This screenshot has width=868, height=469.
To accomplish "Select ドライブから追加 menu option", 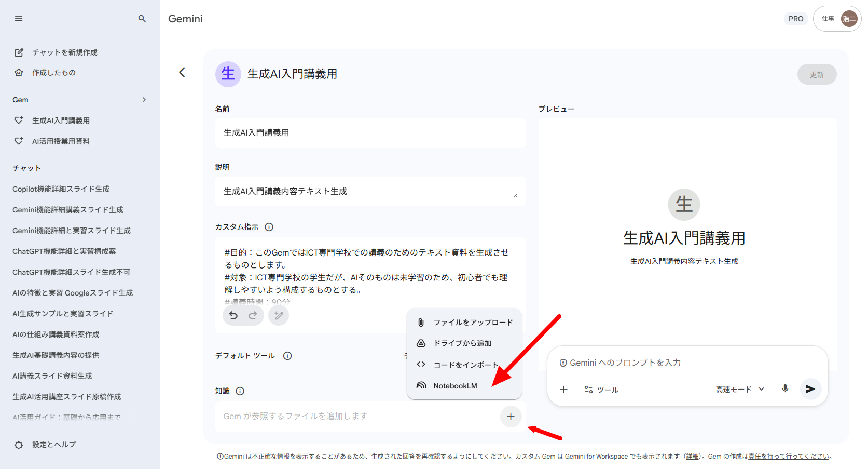I will (462, 343).
